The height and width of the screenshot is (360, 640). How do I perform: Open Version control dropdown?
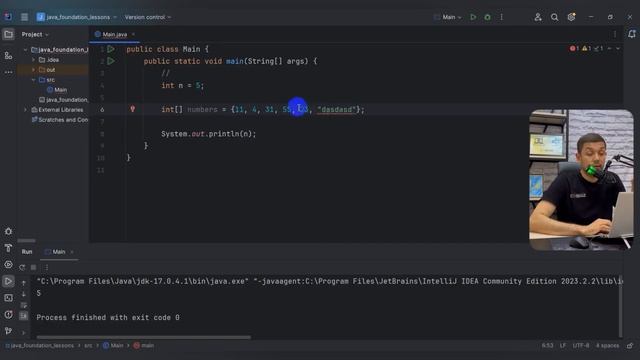click(x=148, y=17)
